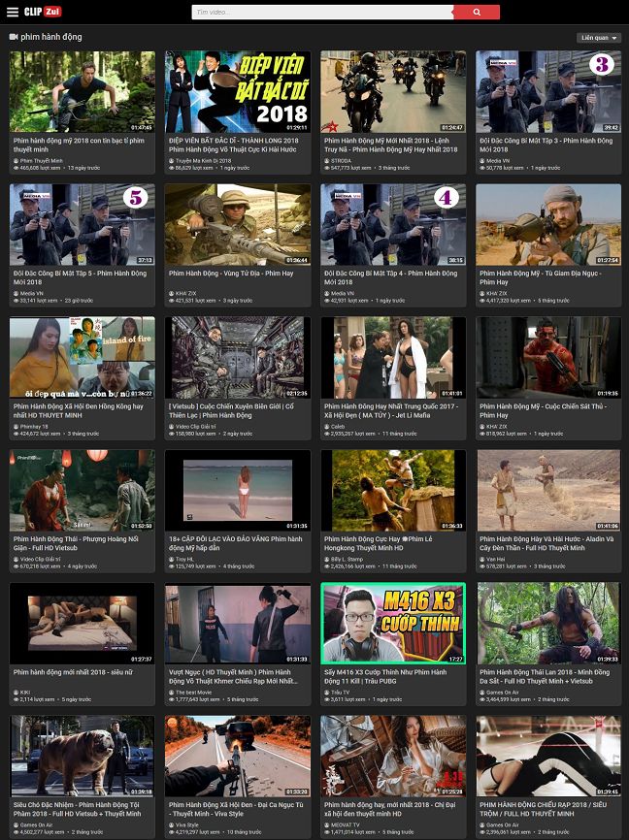Open title 'Vượt Ngục (HD Thuyết Minh)'
The image size is (629, 840).
[x=233, y=677]
